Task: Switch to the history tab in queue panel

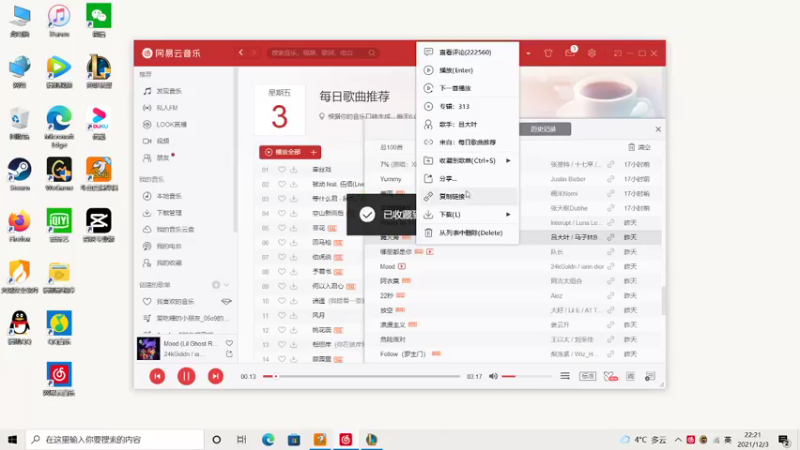Action: (543, 129)
